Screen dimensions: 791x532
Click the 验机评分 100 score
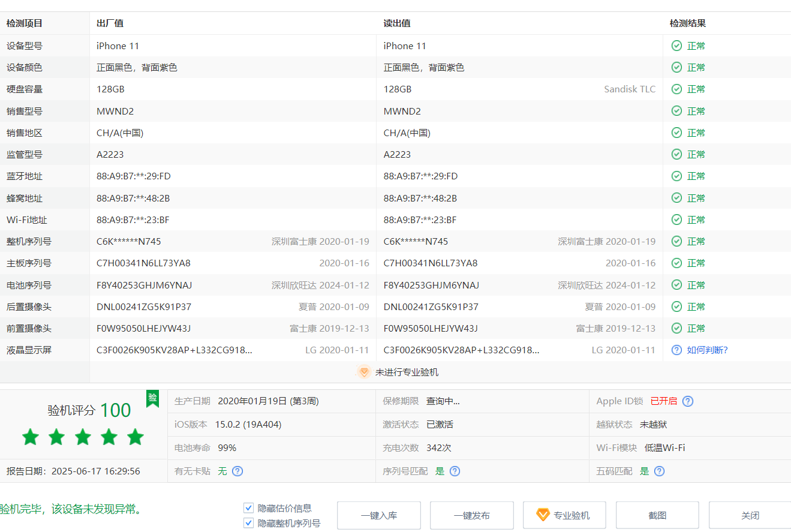click(89, 410)
